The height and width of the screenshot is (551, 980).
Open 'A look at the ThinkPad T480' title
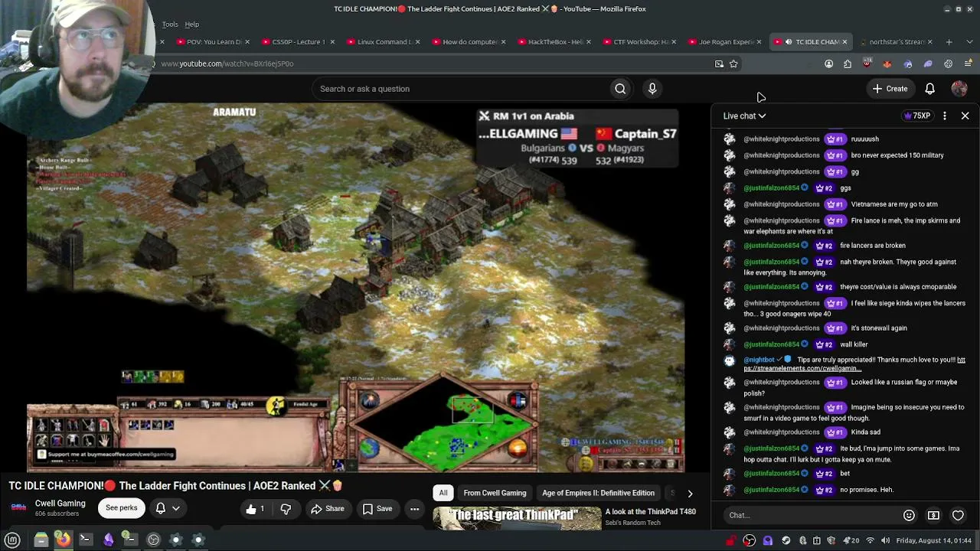point(650,512)
